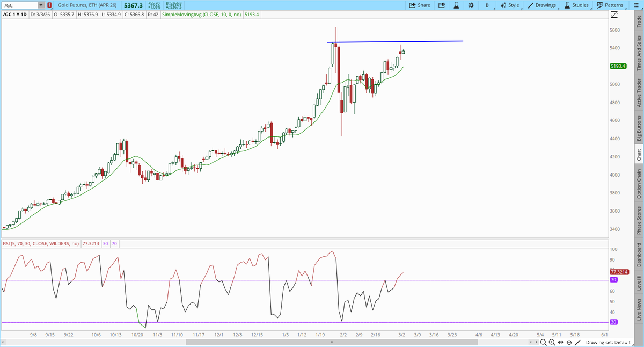
Task: Click Gold Futures, ETH (APR 26) description
Action: 88,5
